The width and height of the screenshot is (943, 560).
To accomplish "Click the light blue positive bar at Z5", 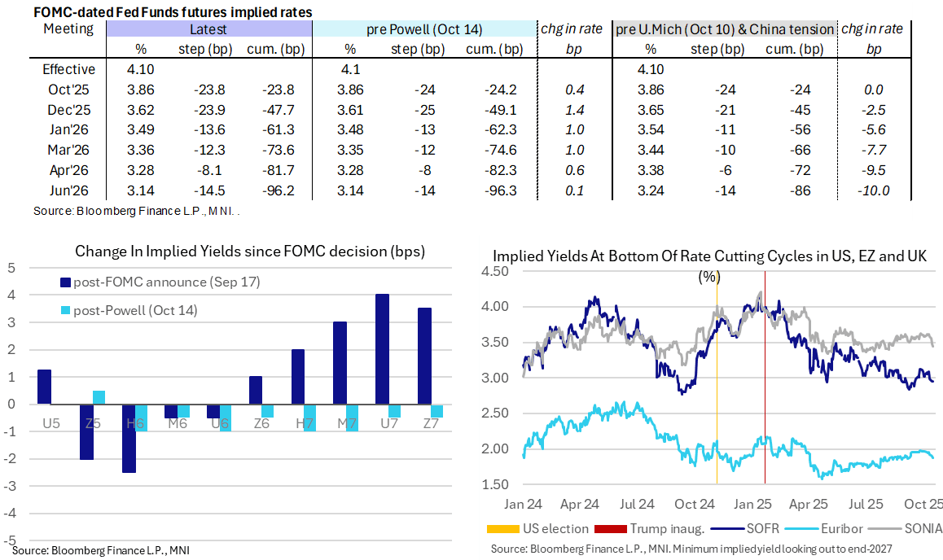I will coord(98,397).
